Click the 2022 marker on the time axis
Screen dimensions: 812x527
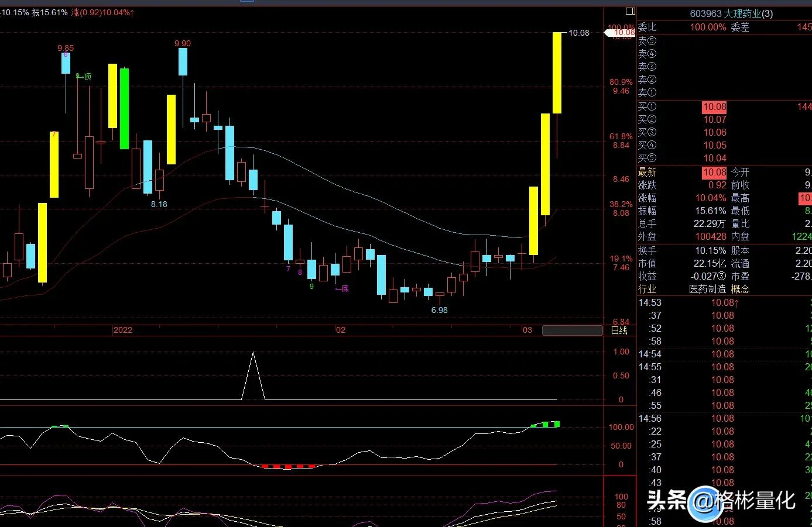(x=123, y=330)
